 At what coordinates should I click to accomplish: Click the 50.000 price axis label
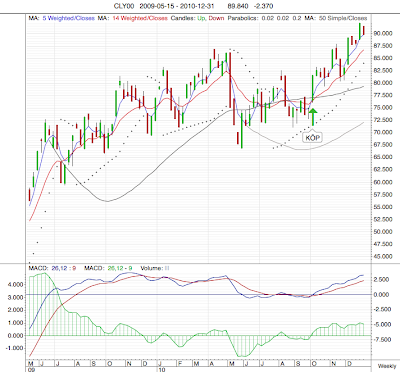tap(383, 232)
